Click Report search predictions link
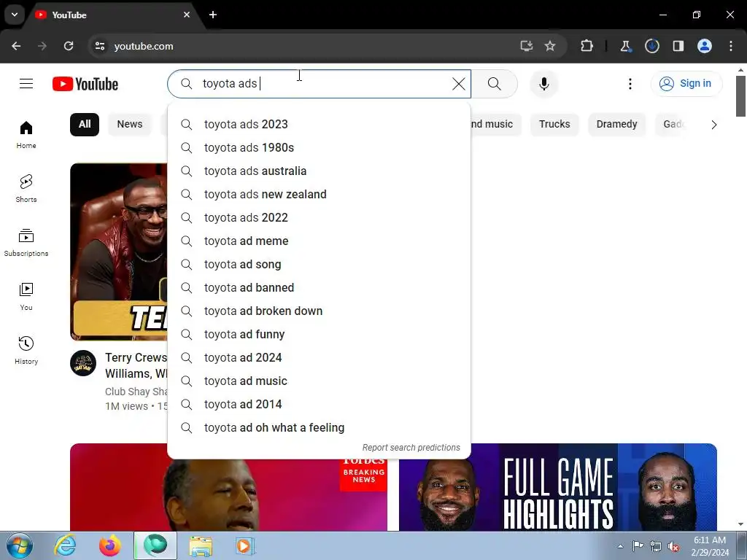The width and height of the screenshot is (747, 560). pos(411,448)
